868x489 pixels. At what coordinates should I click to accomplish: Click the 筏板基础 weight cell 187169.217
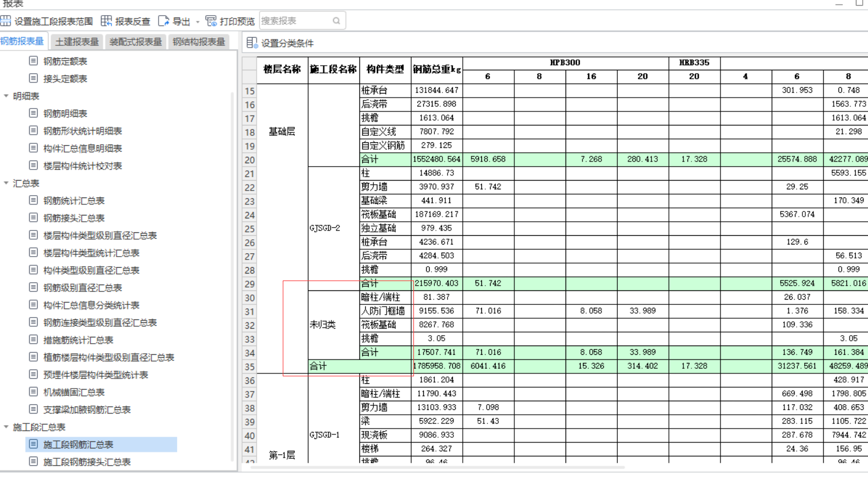click(x=437, y=214)
